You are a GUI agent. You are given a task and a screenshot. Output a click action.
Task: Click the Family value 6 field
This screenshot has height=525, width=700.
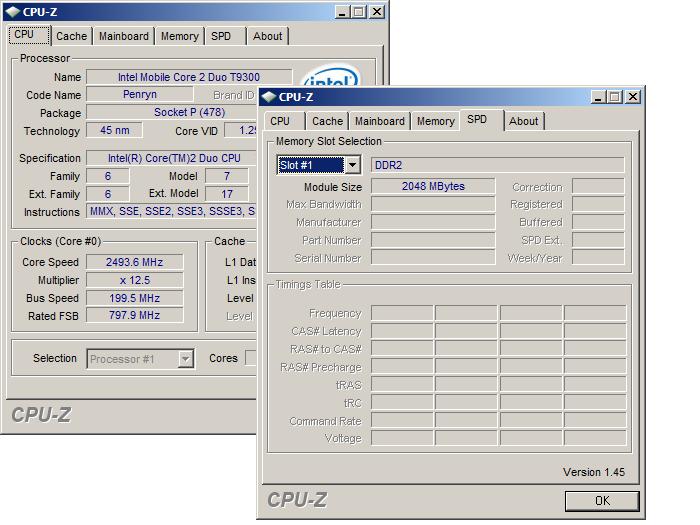click(108, 176)
